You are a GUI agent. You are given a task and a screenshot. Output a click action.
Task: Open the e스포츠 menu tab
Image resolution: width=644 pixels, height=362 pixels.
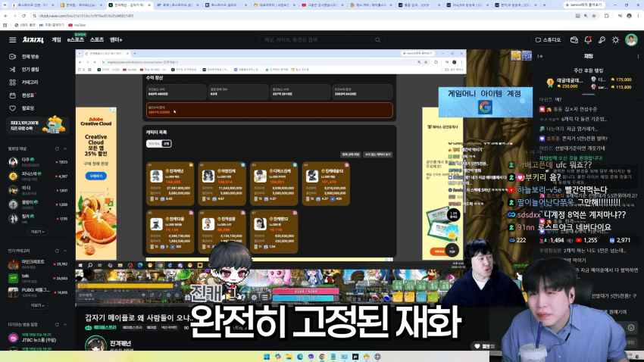(76, 40)
